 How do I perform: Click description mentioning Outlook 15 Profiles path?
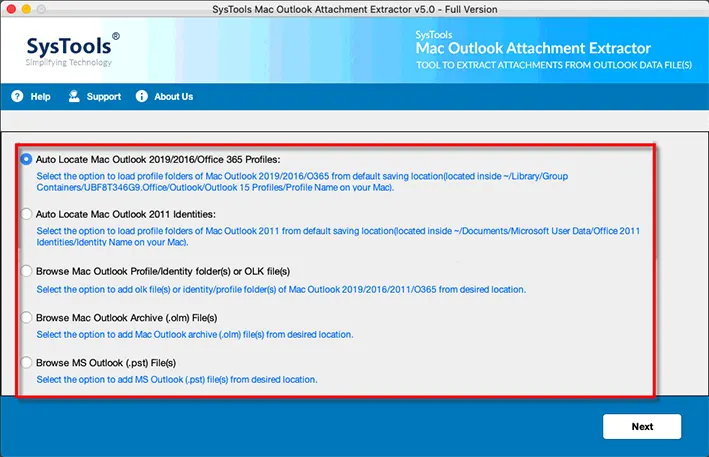(302, 182)
